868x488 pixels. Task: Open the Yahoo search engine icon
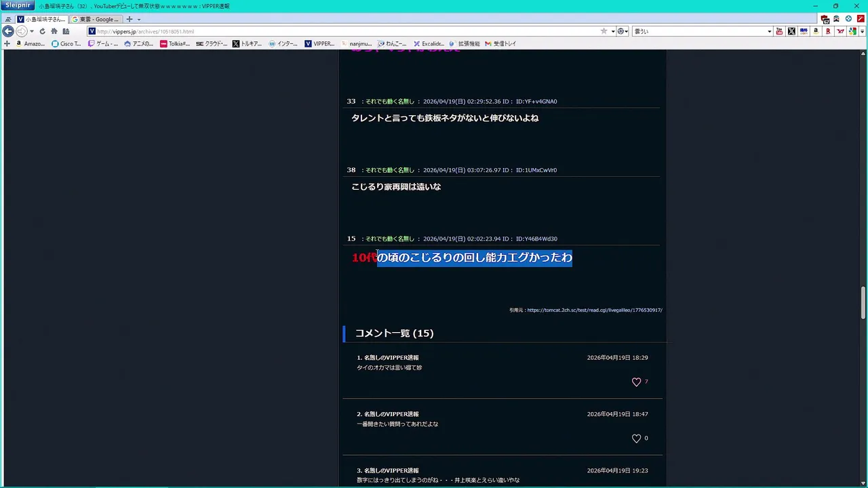point(840,31)
